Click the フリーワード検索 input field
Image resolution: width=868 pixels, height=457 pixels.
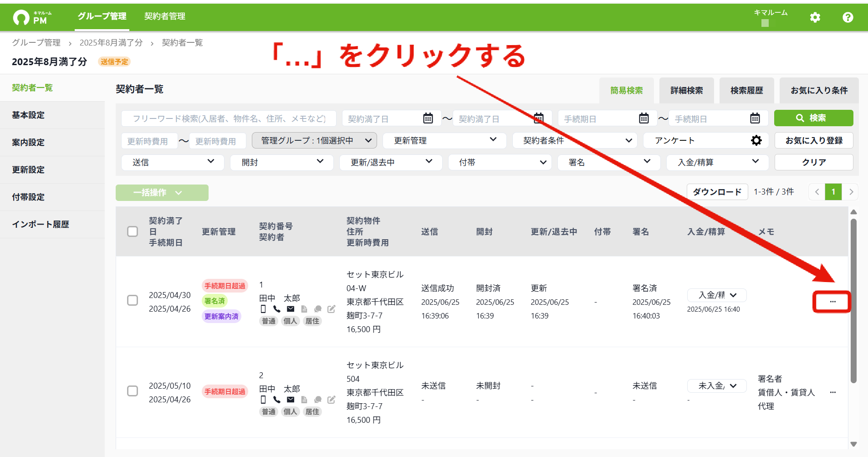(x=229, y=118)
